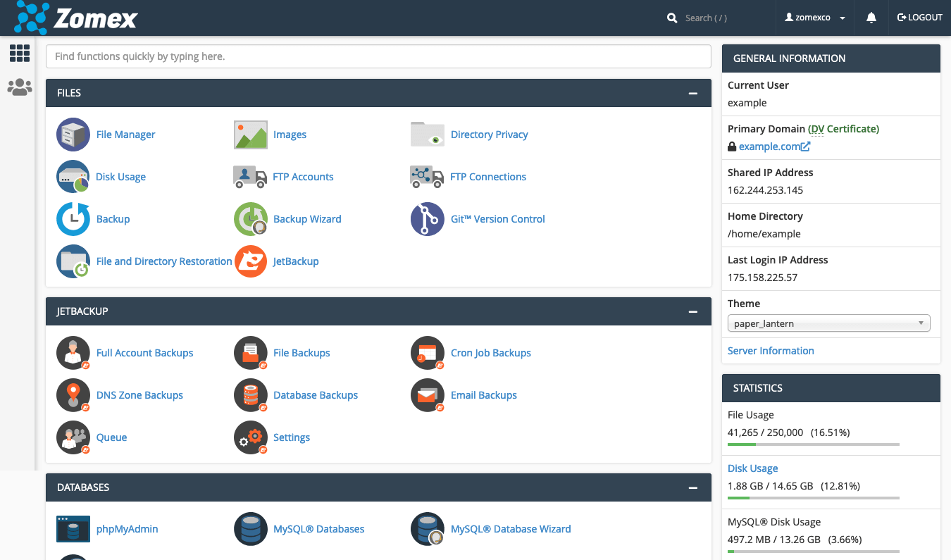Collapse the DATABASES section

(693, 487)
